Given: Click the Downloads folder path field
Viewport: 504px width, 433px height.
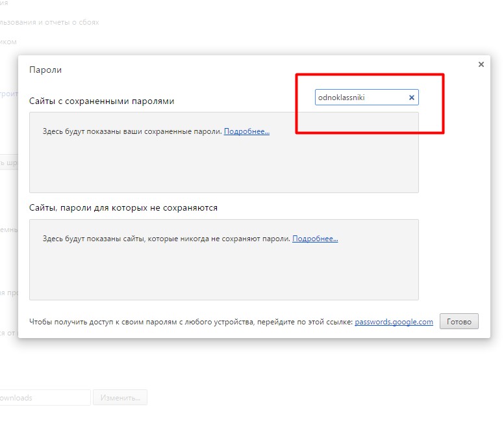Looking at the screenshot, I should 45,398.
